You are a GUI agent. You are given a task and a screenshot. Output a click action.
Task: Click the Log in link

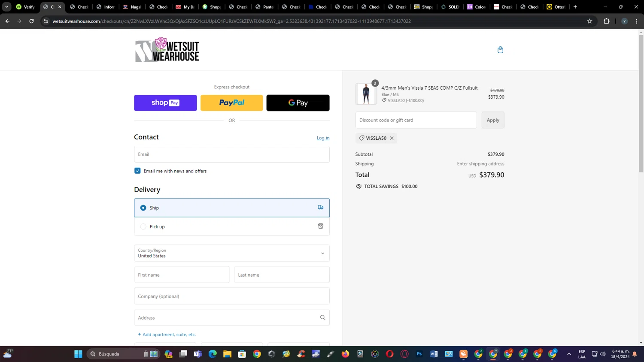coord(323,138)
